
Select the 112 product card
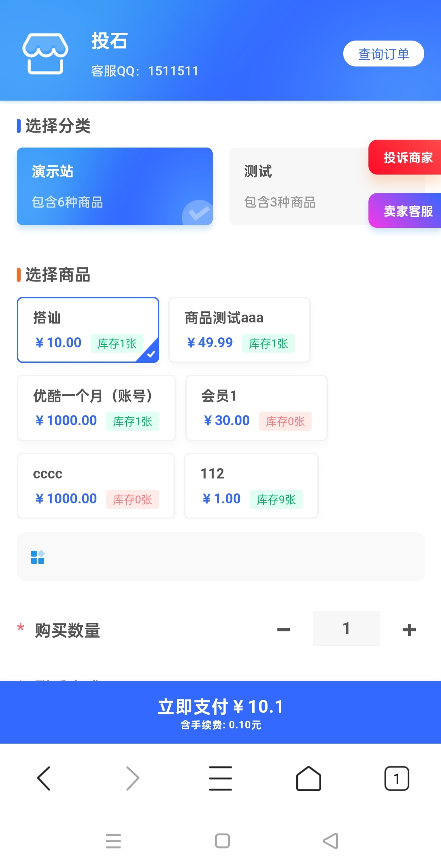251,486
